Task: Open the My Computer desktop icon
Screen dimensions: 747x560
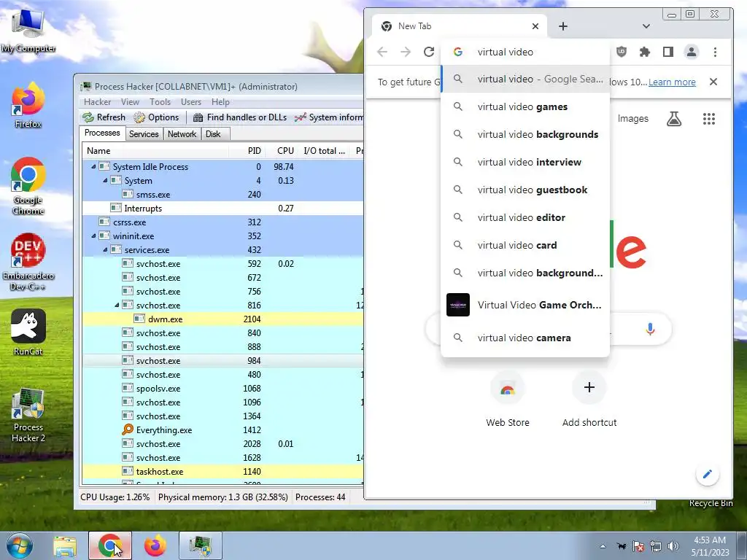Action: click(x=28, y=29)
